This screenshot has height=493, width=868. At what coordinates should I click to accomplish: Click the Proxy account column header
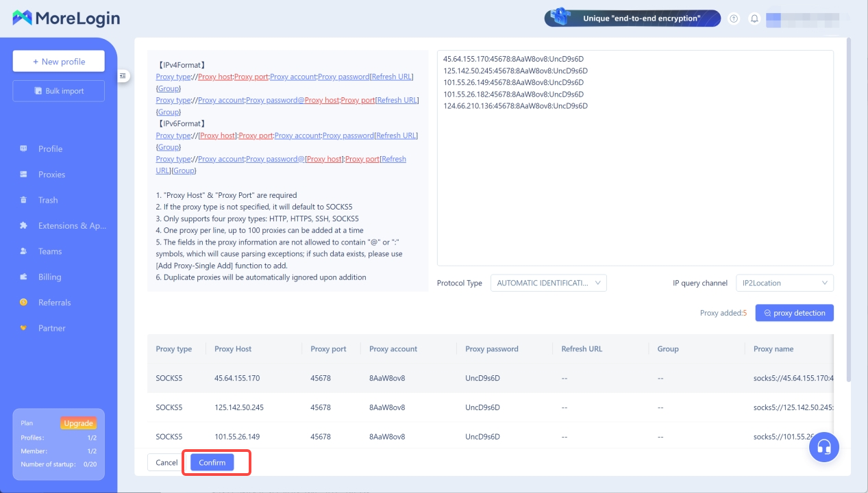(393, 349)
